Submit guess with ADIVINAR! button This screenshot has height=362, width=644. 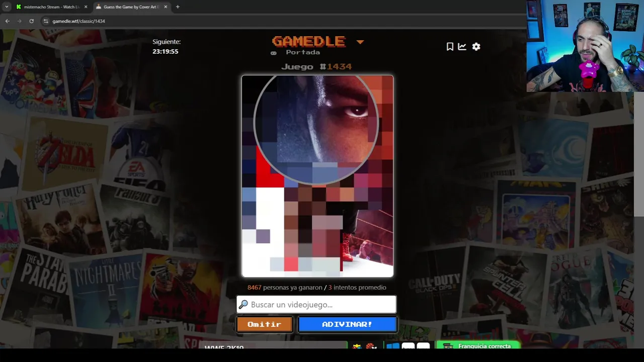pyautogui.click(x=347, y=324)
